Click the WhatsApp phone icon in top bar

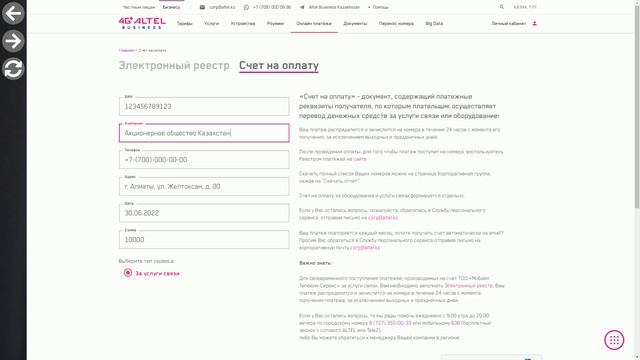point(246,7)
